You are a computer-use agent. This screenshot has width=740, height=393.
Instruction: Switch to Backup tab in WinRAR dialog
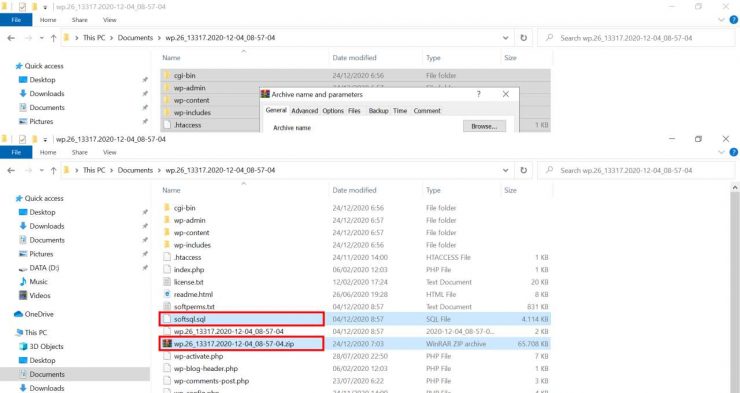click(378, 111)
